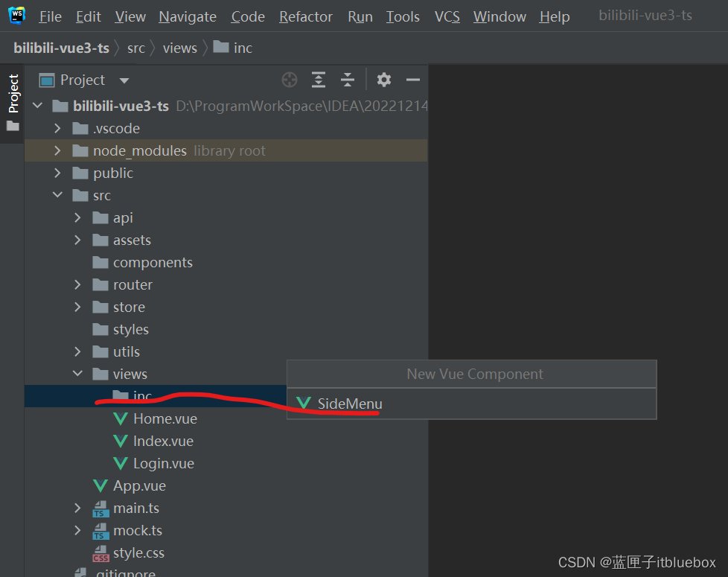The height and width of the screenshot is (577, 728).
Task: Expand the api folder
Action: 77,217
